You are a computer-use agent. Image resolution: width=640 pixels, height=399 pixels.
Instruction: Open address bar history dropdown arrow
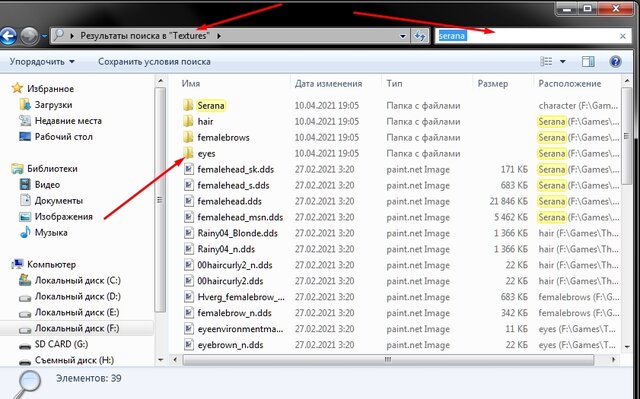(403, 36)
